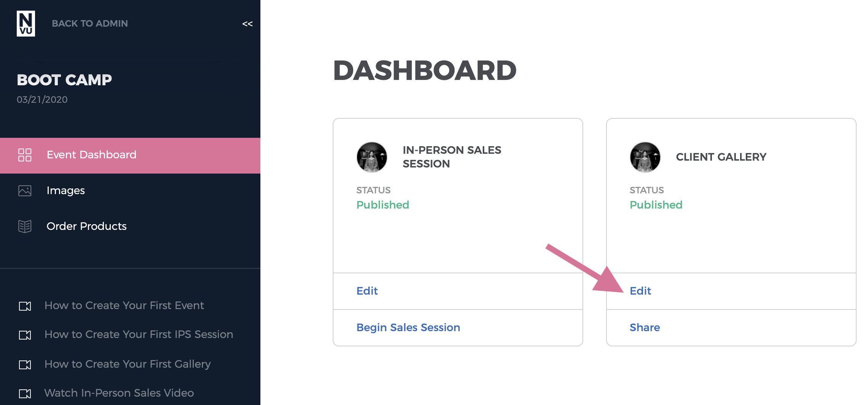Collapse the sidebar with double-chevron arrows
Screen dimensions: 868x405
click(247, 24)
